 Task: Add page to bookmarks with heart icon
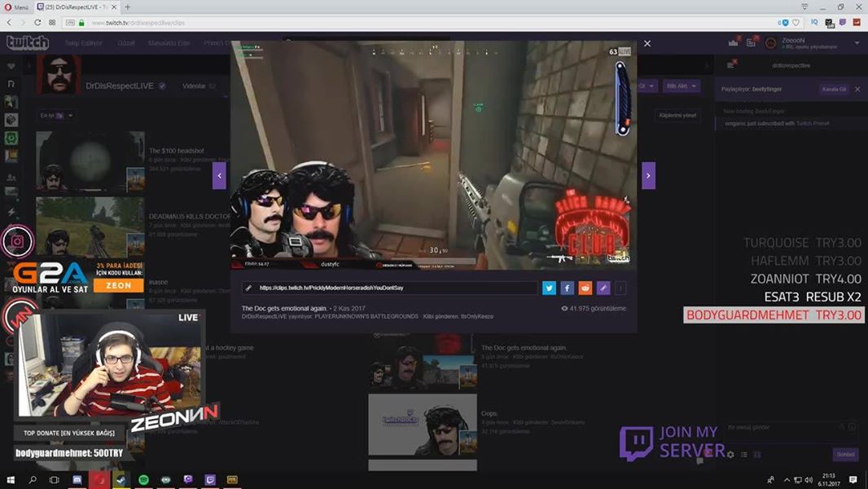796,23
